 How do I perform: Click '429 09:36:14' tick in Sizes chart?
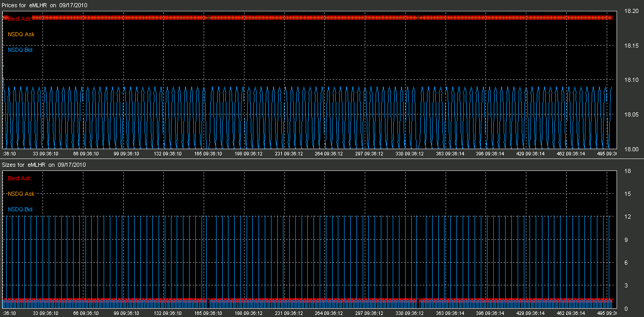(530, 313)
